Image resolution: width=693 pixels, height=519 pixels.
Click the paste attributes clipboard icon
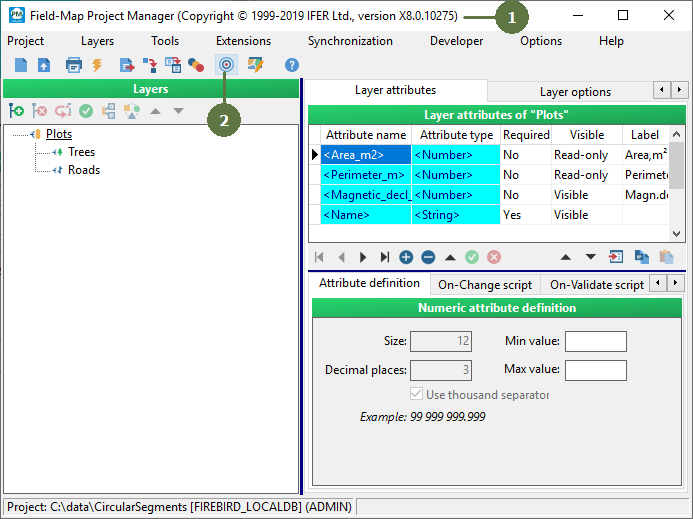pyautogui.click(x=666, y=257)
